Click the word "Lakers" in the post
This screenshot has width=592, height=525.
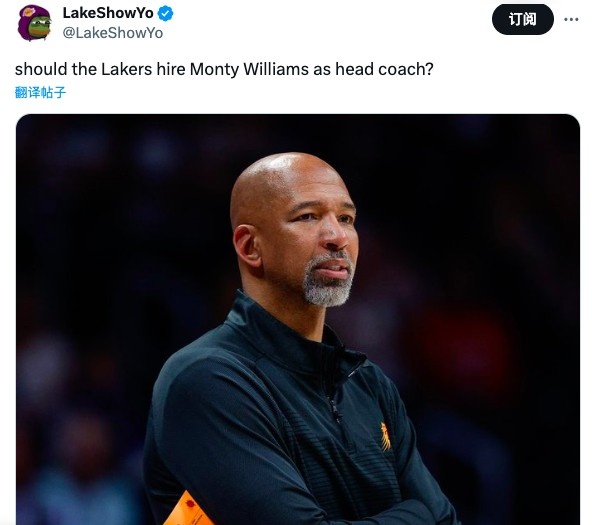pyautogui.click(x=126, y=69)
